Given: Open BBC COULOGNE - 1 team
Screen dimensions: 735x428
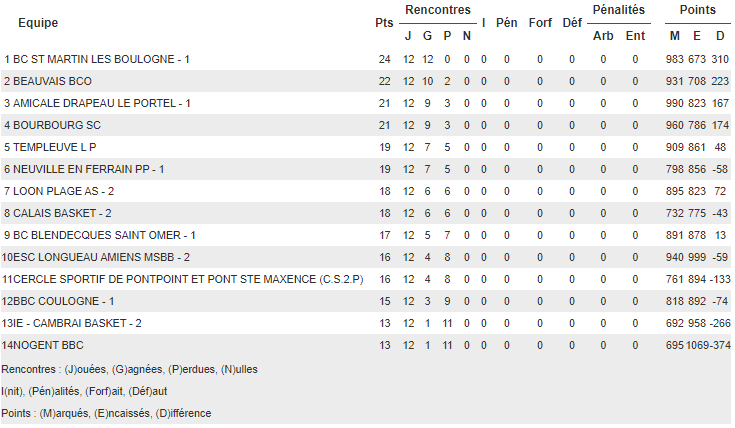Looking at the screenshot, I should (64, 301).
